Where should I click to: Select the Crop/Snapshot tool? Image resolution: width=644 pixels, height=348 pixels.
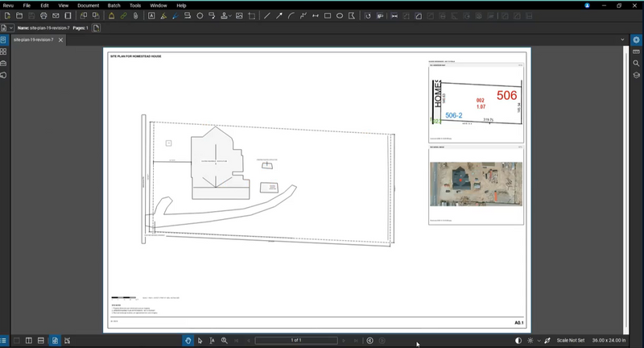click(x=252, y=16)
